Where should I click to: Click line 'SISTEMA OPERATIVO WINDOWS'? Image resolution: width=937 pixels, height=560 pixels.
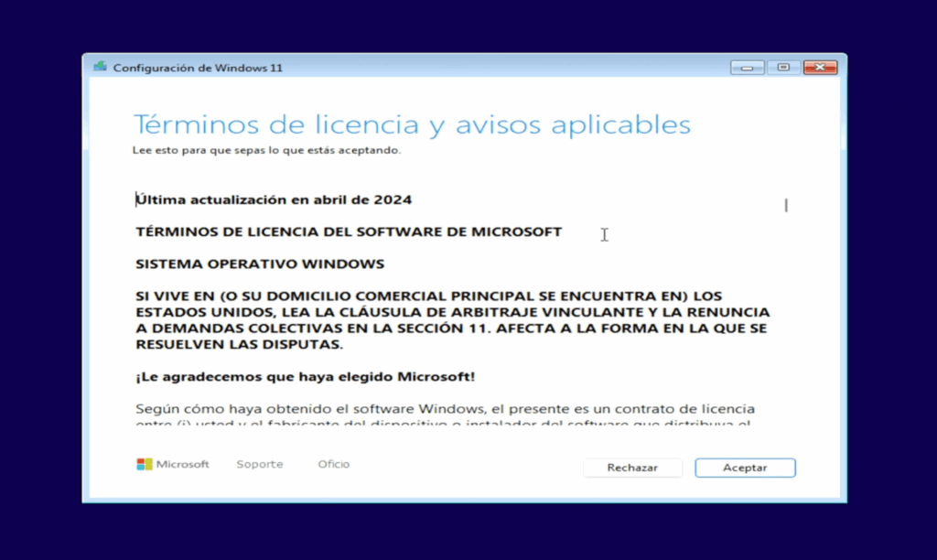(260, 264)
